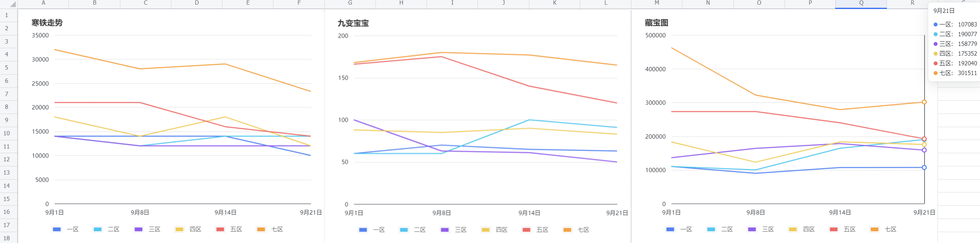Toggle 一区 legend in 九变宝宝 chart
Image resolution: width=980 pixels, height=243 pixels.
point(372,230)
